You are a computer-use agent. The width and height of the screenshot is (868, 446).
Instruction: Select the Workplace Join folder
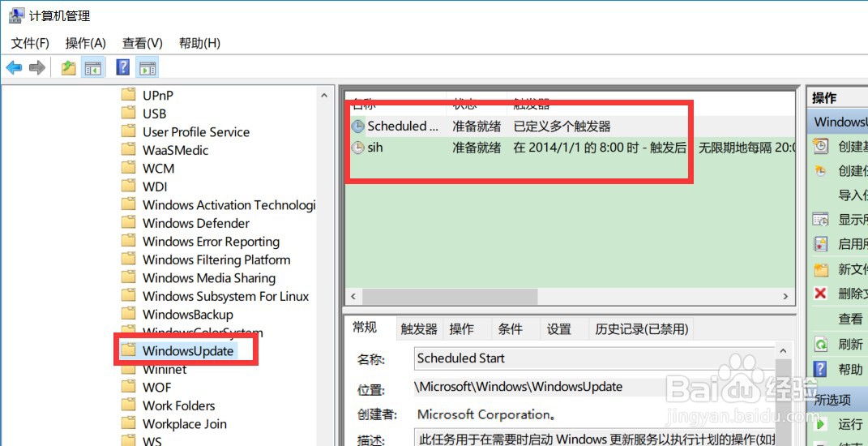[x=184, y=424]
